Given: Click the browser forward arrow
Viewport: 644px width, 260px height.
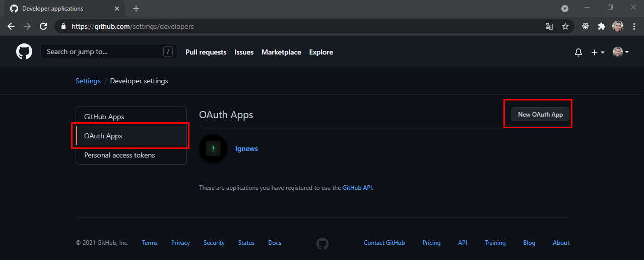Looking at the screenshot, I should (x=27, y=26).
